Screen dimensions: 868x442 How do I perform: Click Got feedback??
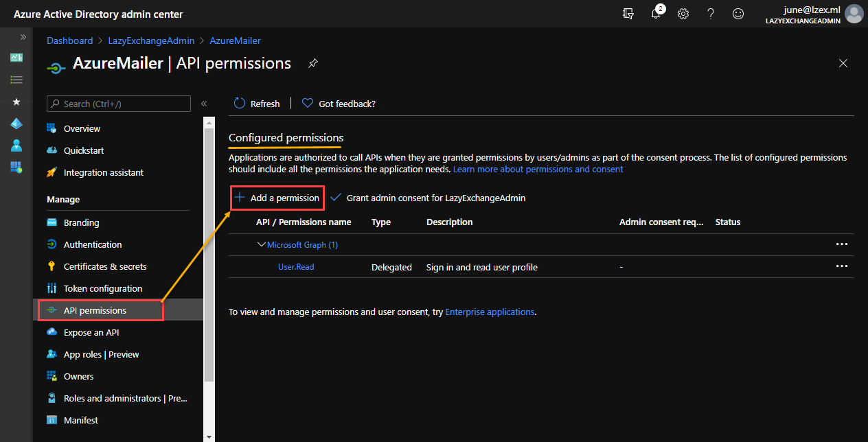pyautogui.click(x=339, y=104)
